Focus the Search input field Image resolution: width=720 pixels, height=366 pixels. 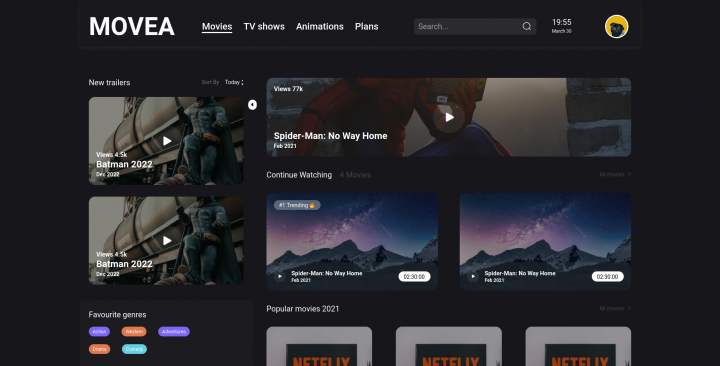point(475,27)
